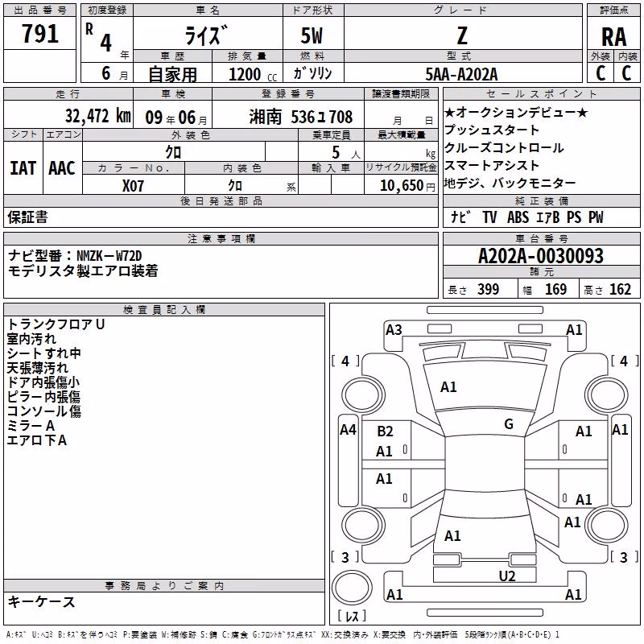Click the U2 trunk dent mark
This screenshot has height=644, width=644.
pos(507,576)
